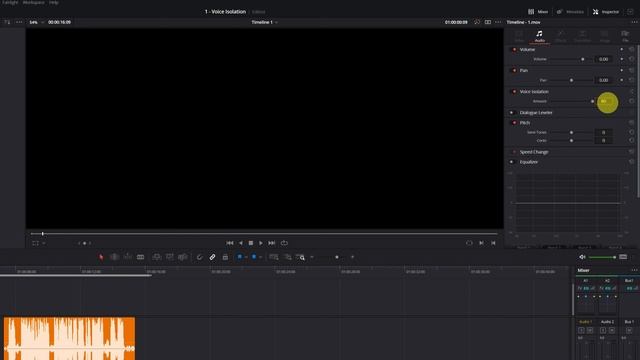Toggle the position lock icon

coord(225,257)
